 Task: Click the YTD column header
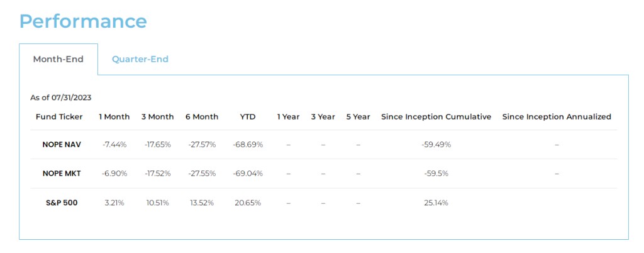pos(247,116)
